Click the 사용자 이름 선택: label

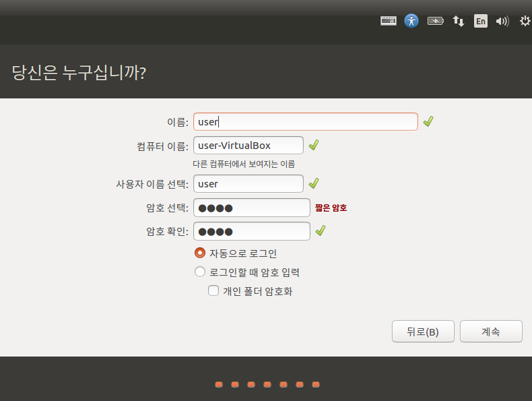click(152, 184)
